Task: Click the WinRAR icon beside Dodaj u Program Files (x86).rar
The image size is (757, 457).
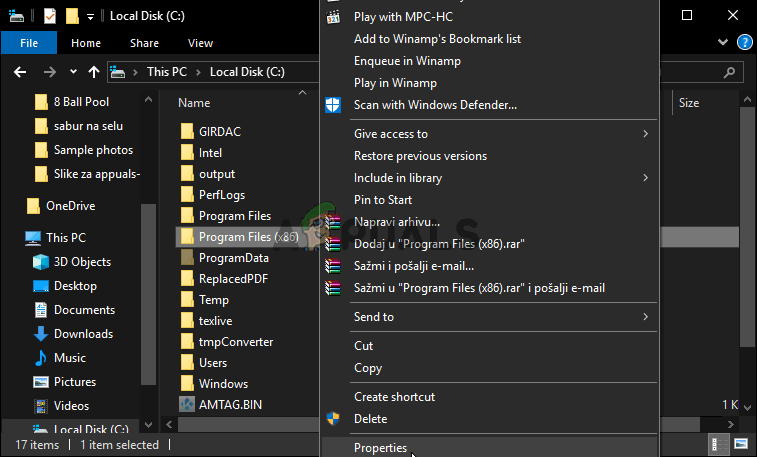Action: click(x=333, y=244)
